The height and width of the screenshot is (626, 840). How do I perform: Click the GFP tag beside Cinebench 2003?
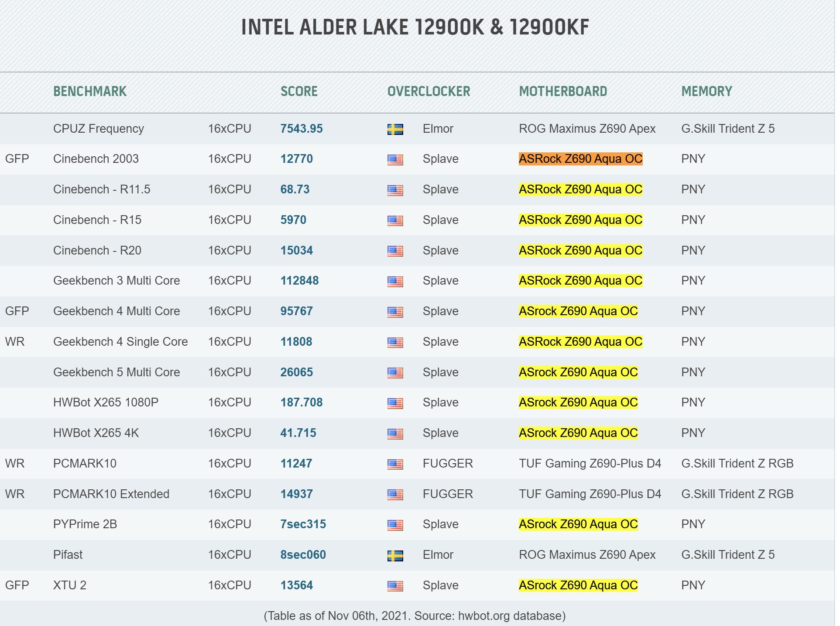17,159
